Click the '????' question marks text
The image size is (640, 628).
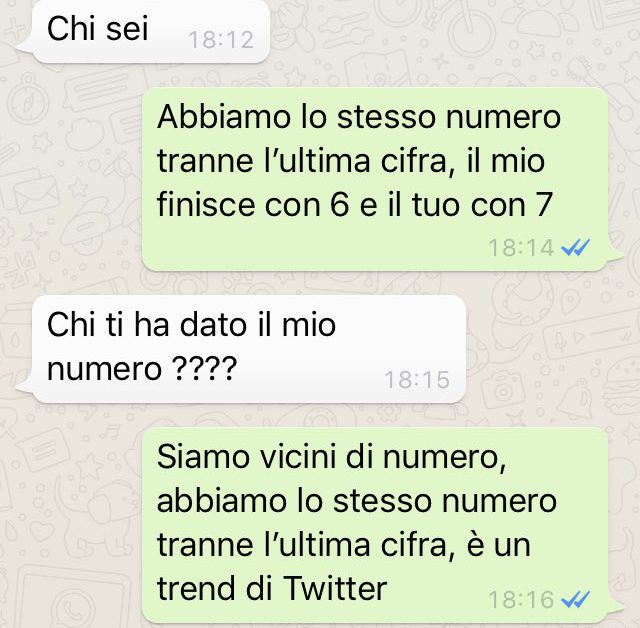[x=205, y=368]
